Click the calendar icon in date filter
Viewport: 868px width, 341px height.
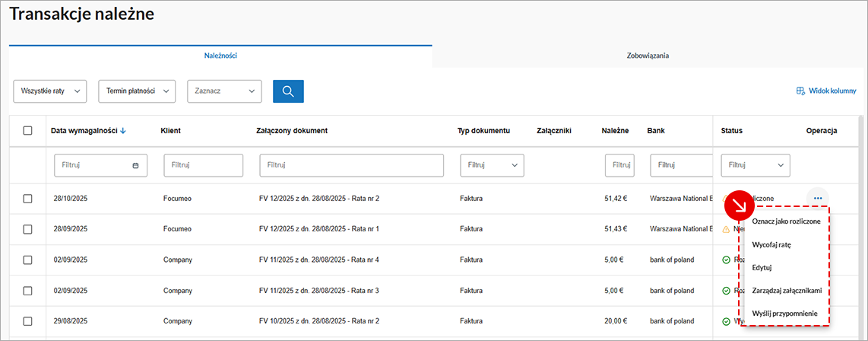click(135, 165)
